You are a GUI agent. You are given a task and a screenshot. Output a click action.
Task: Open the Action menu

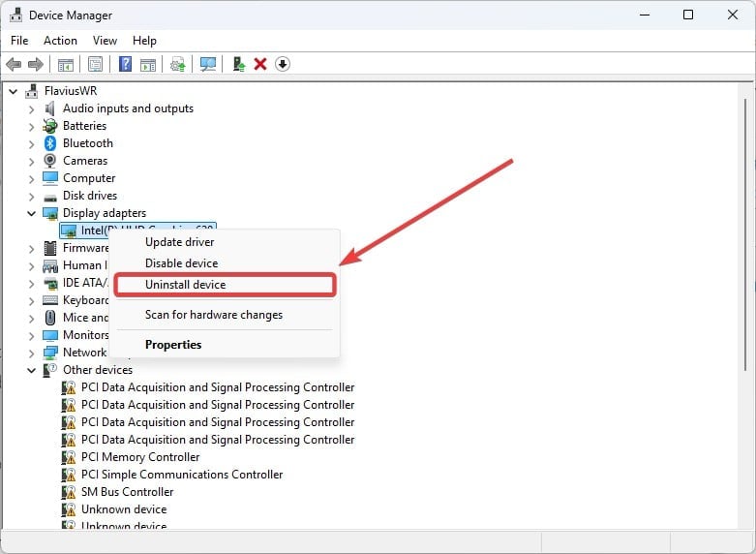(60, 41)
